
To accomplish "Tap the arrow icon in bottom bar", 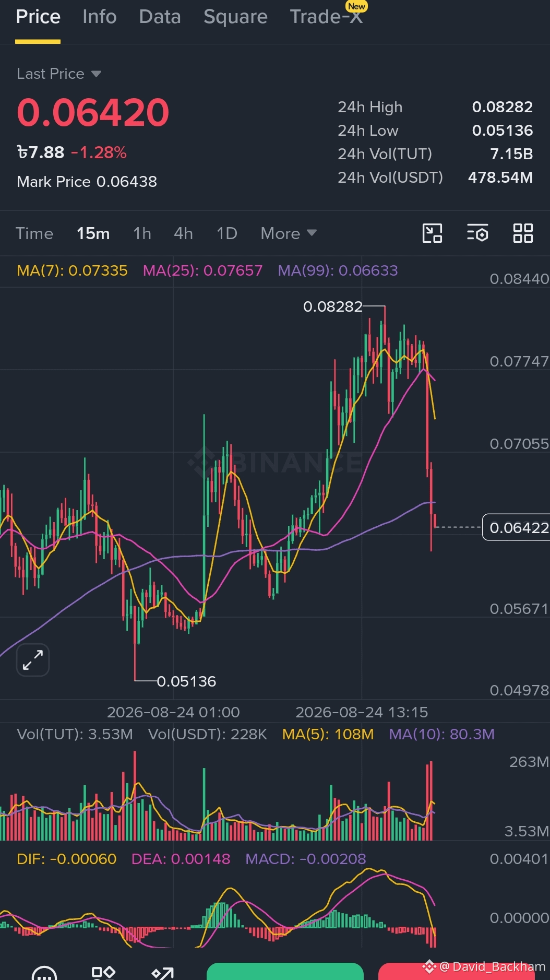I will [x=162, y=973].
